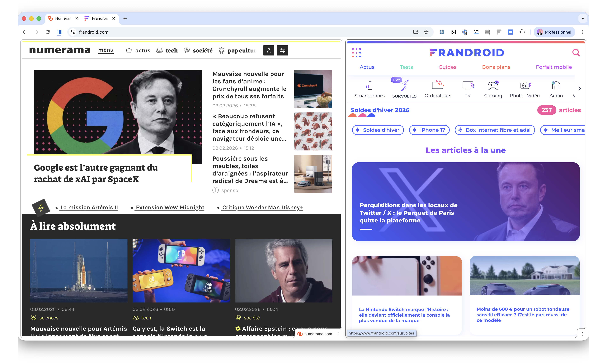
Task: Expand category carousel with right chevron
Action: (x=580, y=89)
